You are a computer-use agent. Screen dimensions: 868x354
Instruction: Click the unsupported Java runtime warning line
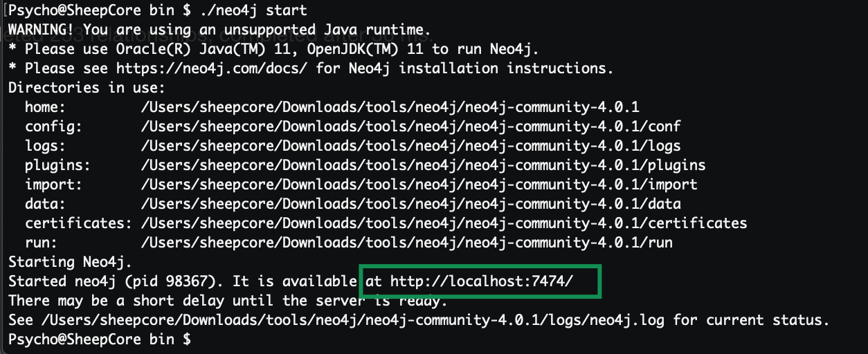219,30
